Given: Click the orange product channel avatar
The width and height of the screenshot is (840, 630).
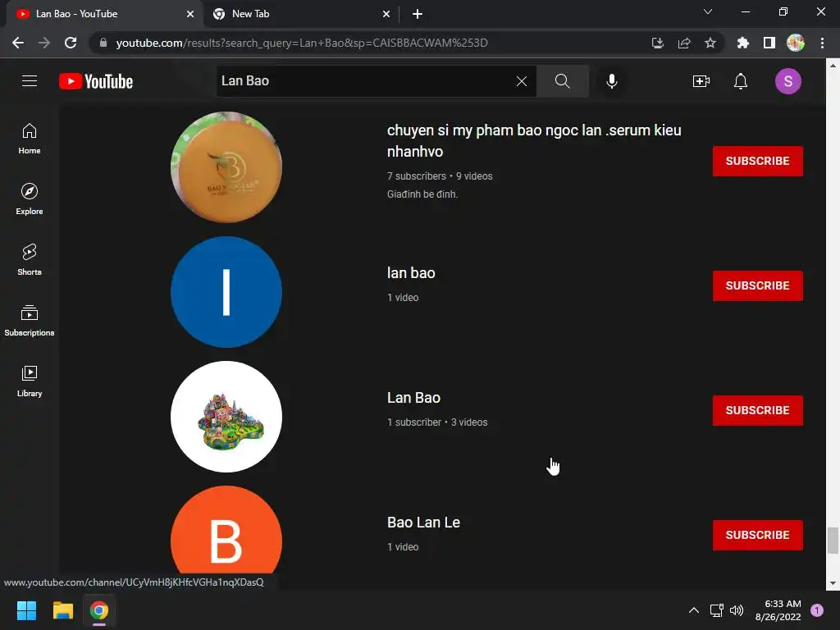Looking at the screenshot, I should pyautogui.click(x=226, y=167).
